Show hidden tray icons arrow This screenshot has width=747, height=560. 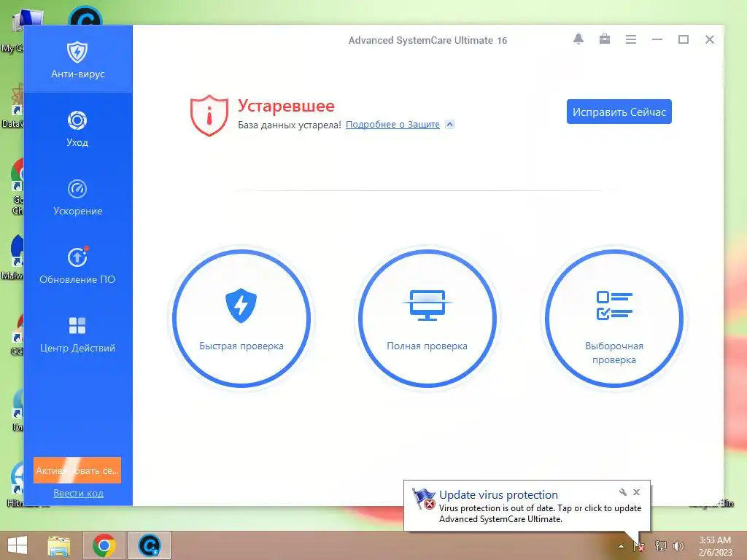[x=621, y=546]
